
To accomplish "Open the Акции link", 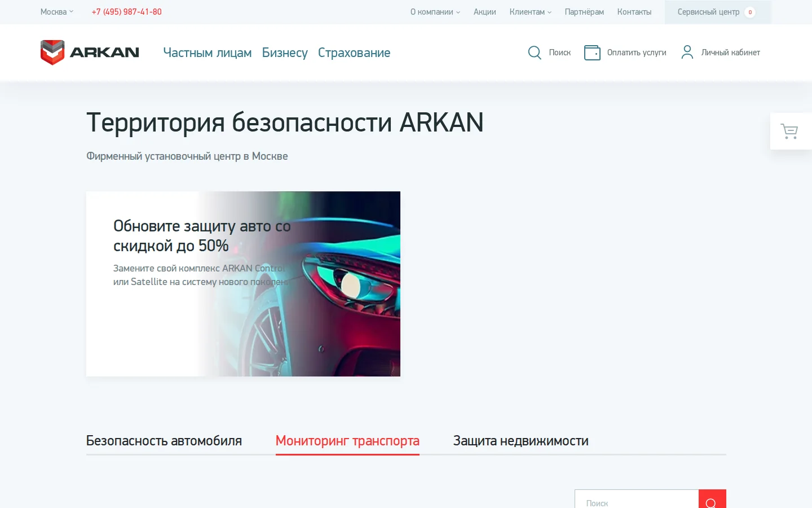I will [485, 12].
